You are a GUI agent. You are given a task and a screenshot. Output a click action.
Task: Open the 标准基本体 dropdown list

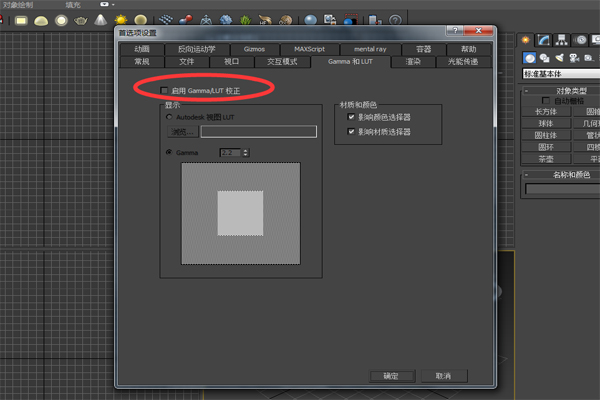click(560, 73)
